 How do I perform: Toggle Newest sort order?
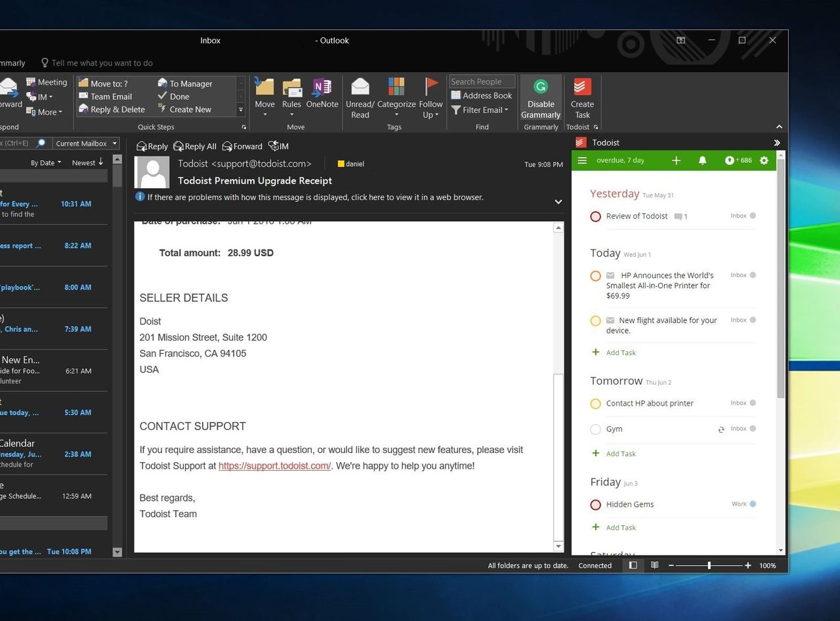[87, 162]
